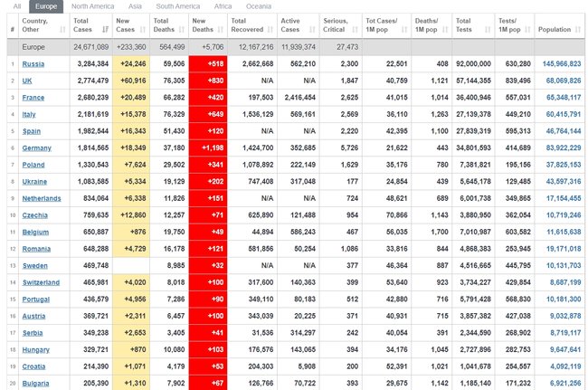Viewport: 588px width, 390px height.
Task: Open the Sweden country link
Action: pyautogui.click(x=35, y=266)
